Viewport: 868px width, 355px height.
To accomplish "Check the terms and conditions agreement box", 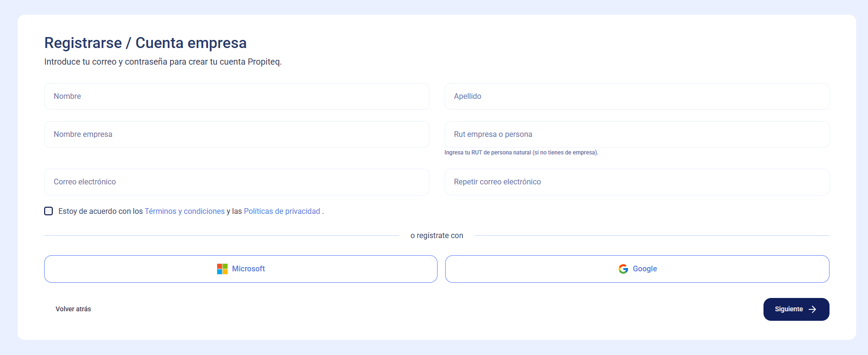I will click(48, 211).
